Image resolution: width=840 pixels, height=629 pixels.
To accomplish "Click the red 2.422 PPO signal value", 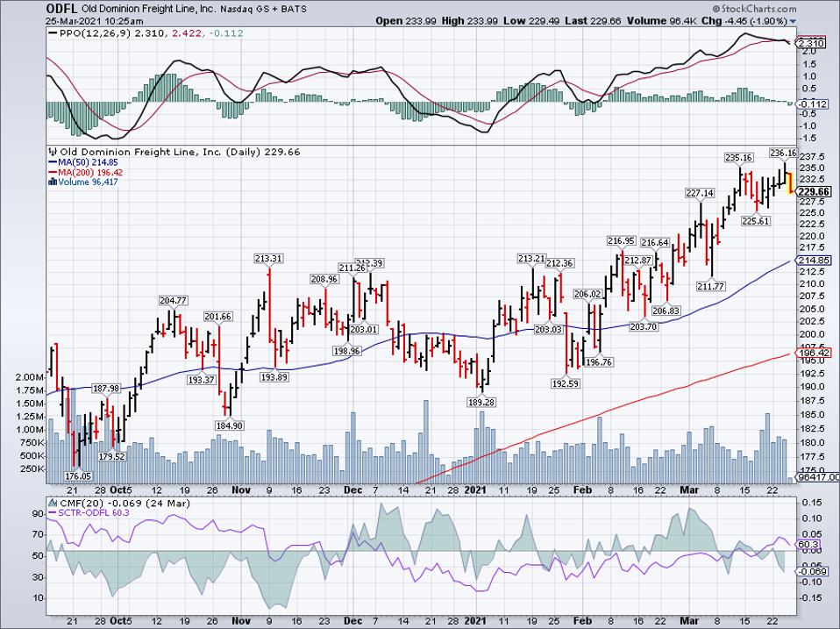I will point(187,33).
